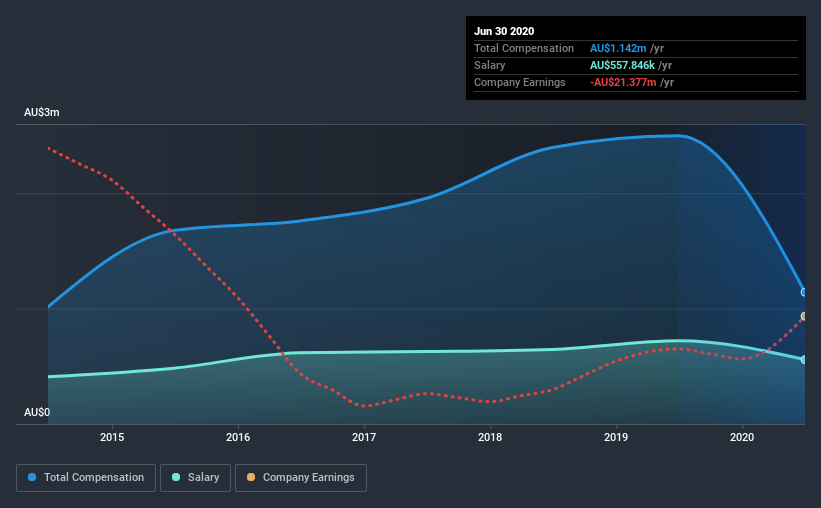
Task: Toggle the Salary legend button
Action: pyautogui.click(x=195, y=478)
